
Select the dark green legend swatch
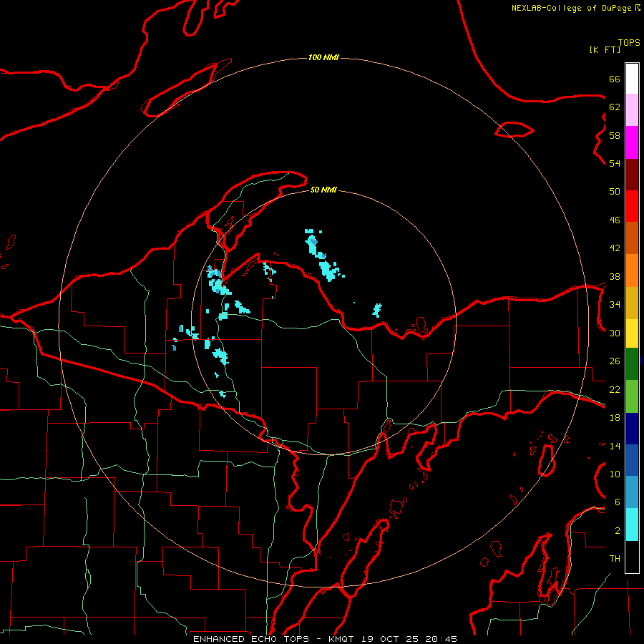coord(632,364)
